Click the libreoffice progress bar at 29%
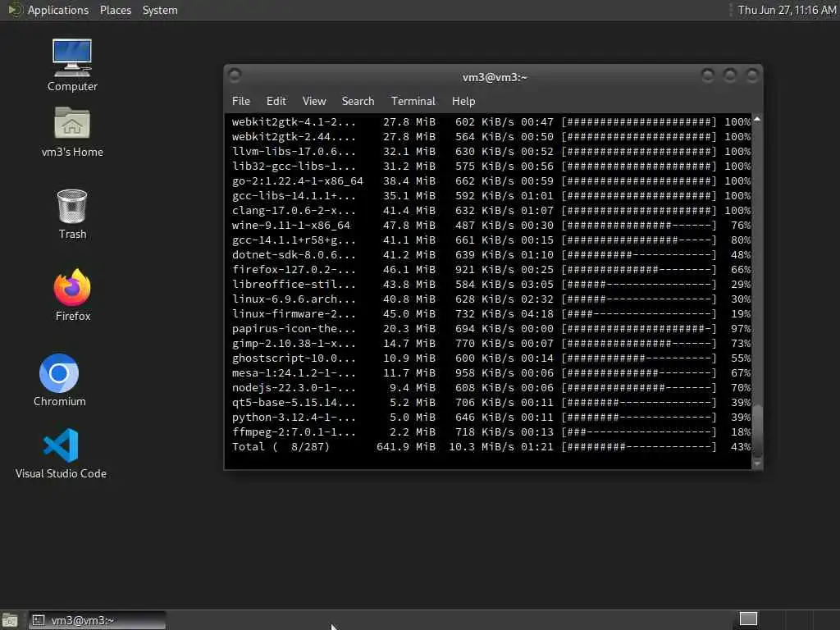Viewport: 840px width, 630px height. point(638,285)
